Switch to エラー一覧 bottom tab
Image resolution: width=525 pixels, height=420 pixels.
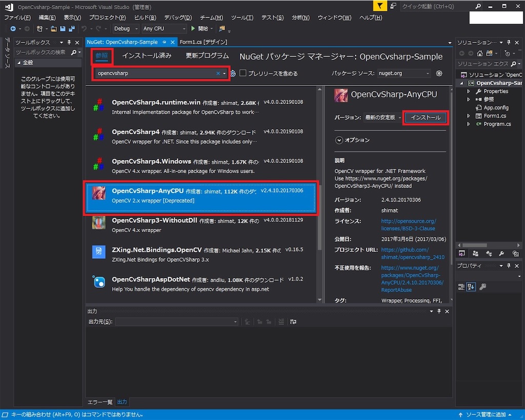100,402
